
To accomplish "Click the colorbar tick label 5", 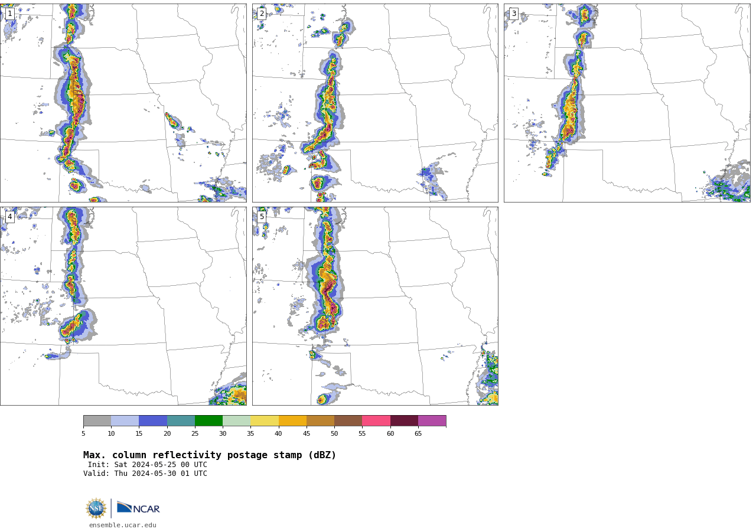I will 83,433.
